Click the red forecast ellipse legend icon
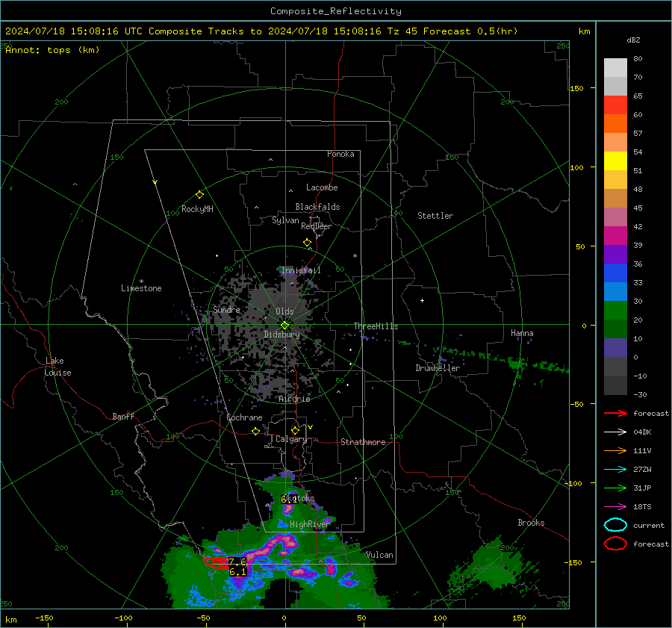 coord(615,544)
